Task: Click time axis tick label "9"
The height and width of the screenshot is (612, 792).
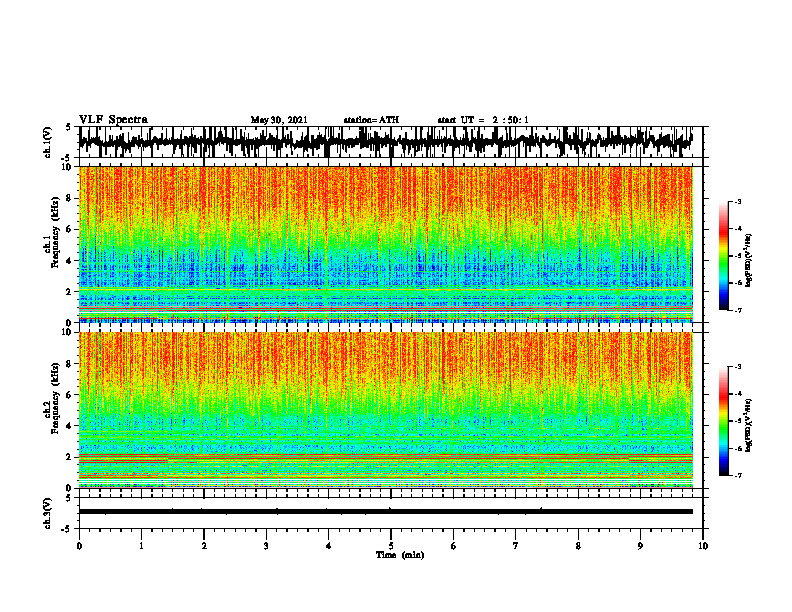Action: tap(640, 546)
